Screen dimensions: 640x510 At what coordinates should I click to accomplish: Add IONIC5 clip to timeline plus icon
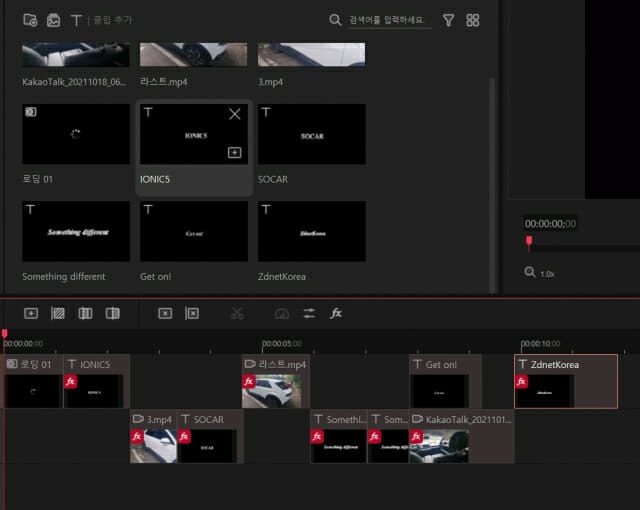click(x=234, y=153)
